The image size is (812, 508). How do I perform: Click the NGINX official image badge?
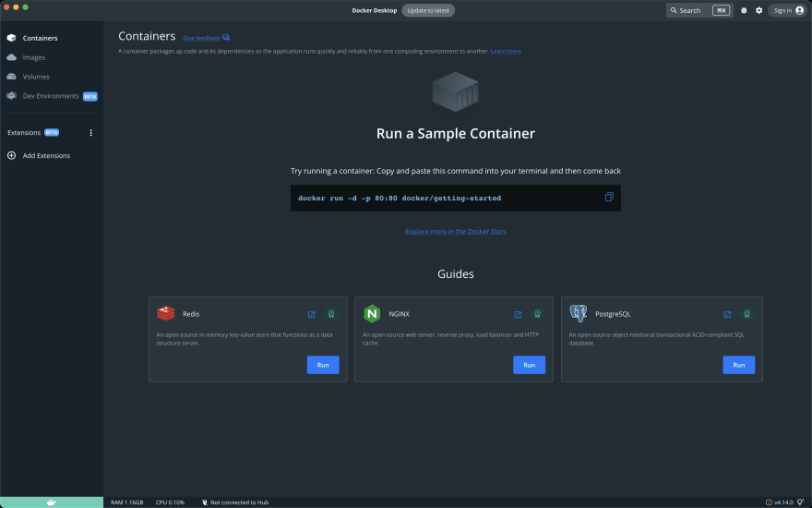point(538,314)
